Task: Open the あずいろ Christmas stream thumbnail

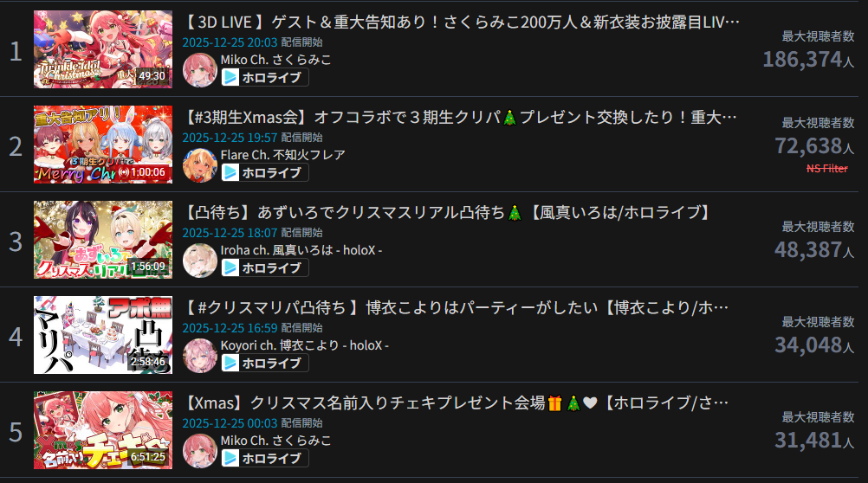Action: 103,240
